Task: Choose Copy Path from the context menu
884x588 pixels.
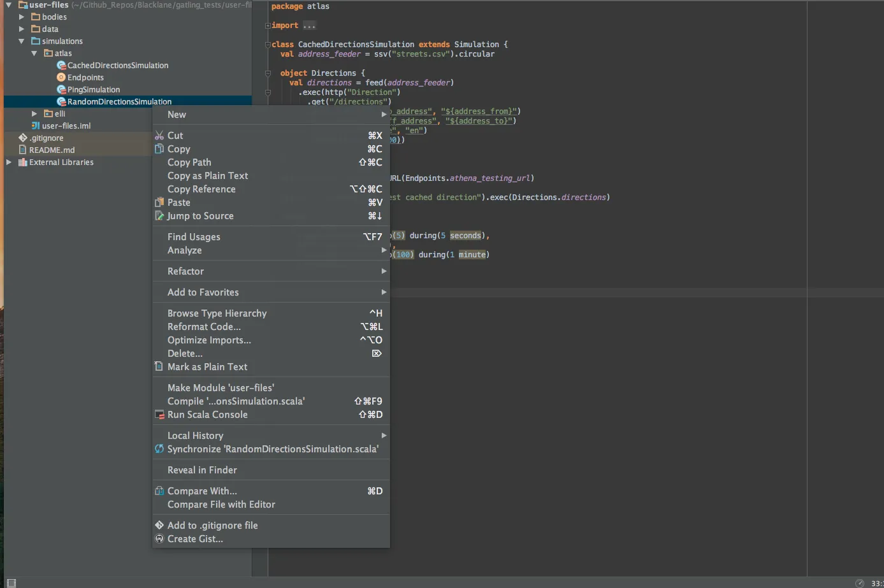Action: click(x=271, y=162)
